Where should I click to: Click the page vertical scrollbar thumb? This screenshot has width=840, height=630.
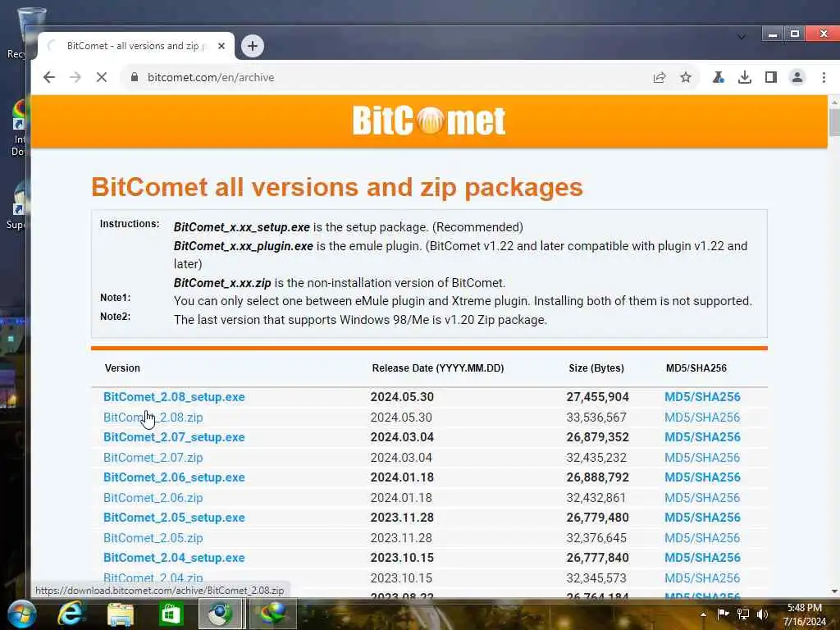coord(834,122)
